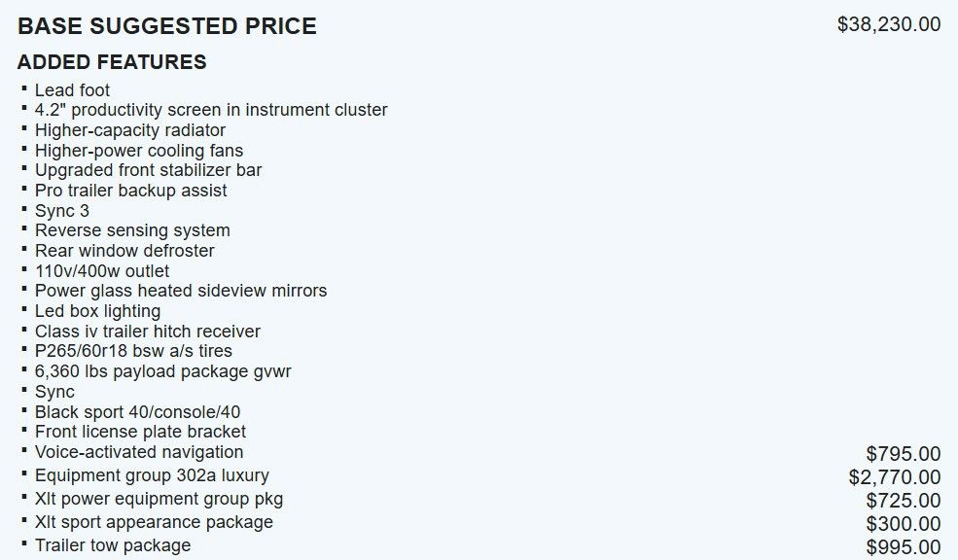Select the Led box lighting feature

coord(97,311)
